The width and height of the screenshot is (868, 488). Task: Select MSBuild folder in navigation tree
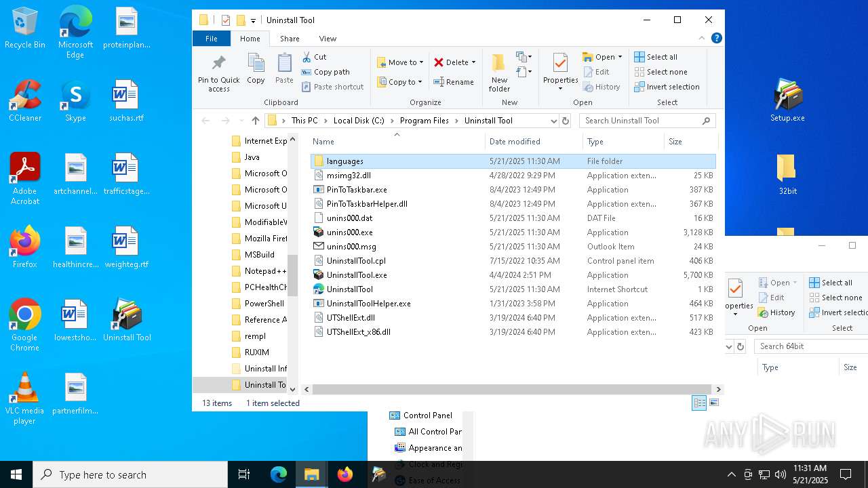pyautogui.click(x=252, y=255)
